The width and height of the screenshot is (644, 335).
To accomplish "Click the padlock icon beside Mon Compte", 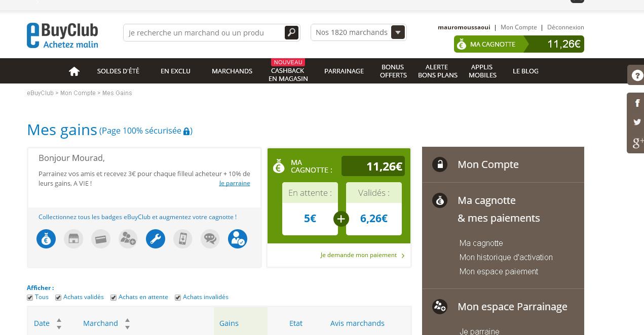I will 440,164.
